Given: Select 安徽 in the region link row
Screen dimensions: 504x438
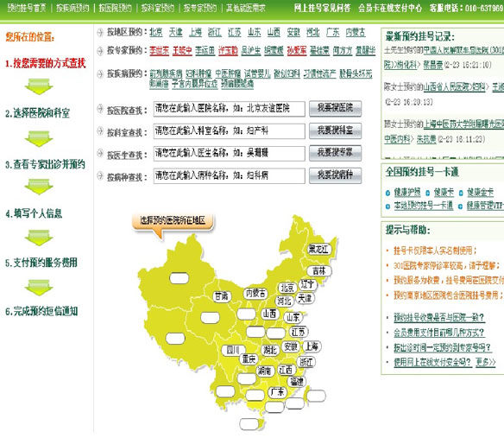Looking at the screenshot, I should point(293,32).
